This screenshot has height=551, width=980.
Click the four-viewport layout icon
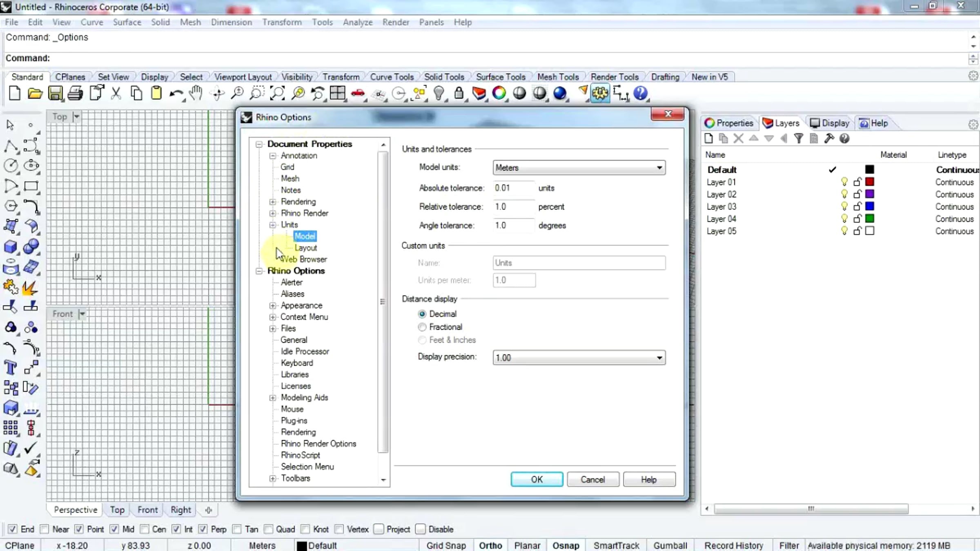(x=338, y=93)
